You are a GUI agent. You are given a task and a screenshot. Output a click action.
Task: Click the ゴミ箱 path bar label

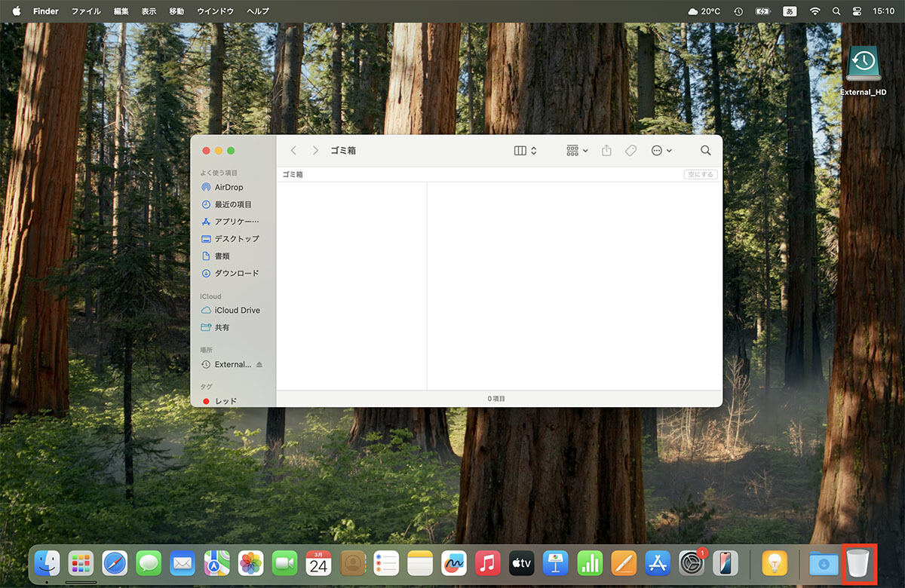293,174
